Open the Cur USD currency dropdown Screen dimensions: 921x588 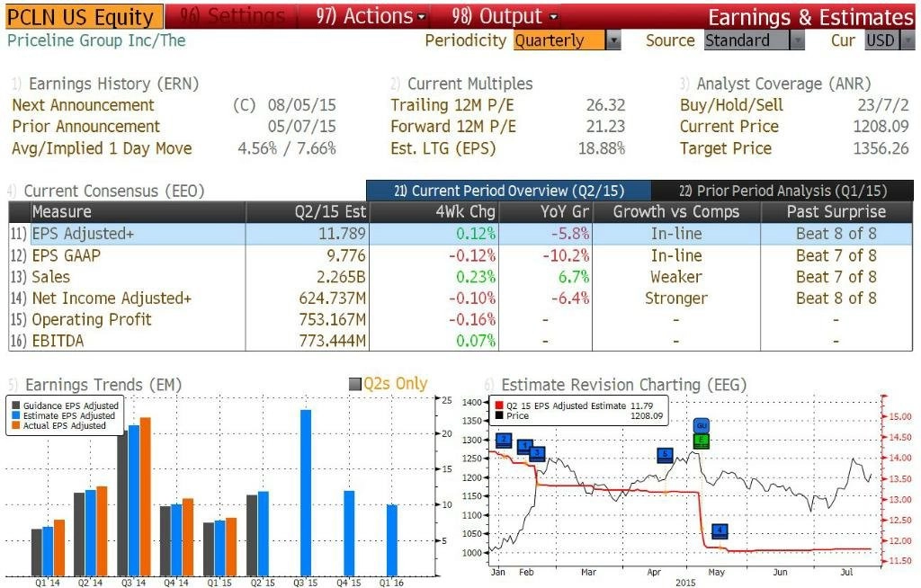coord(908,40)
